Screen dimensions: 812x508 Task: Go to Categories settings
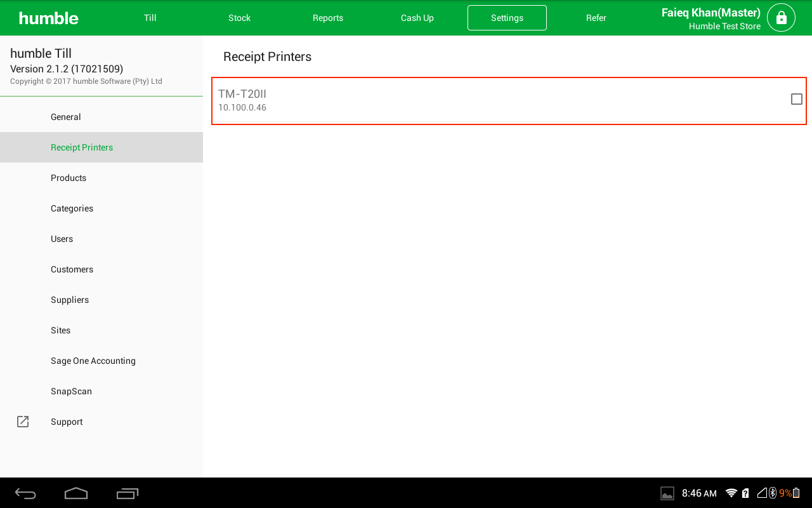pyautogui.click(x=101, y=208)
